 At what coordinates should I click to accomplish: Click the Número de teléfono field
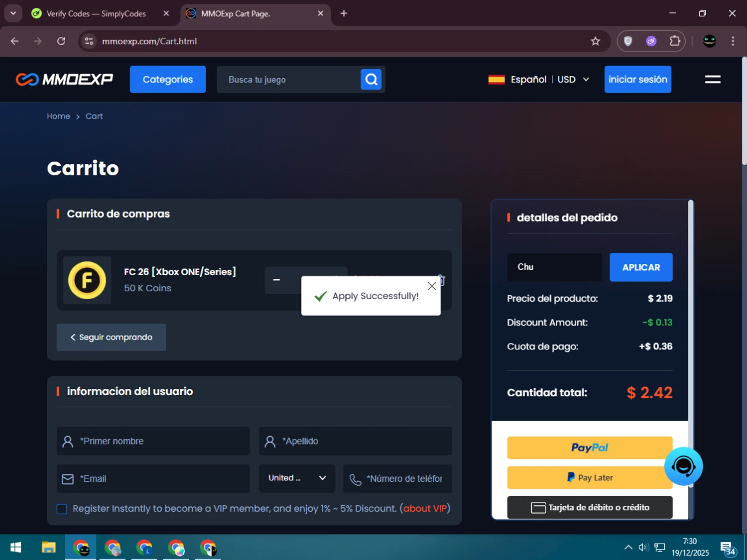(x=397, y=479)
